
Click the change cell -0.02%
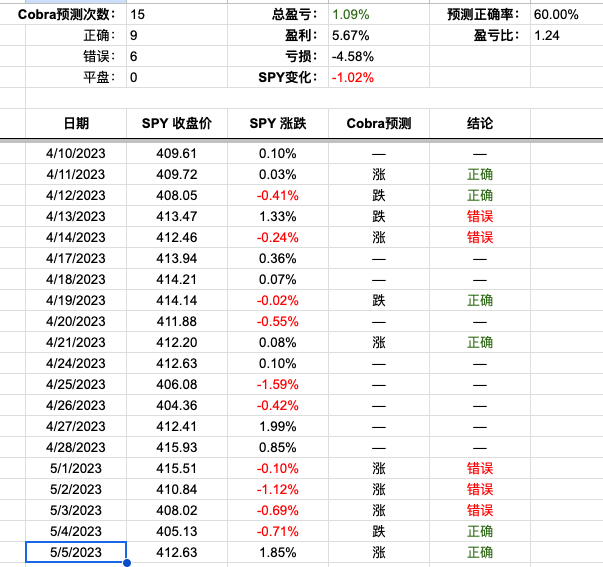(278, 300)
